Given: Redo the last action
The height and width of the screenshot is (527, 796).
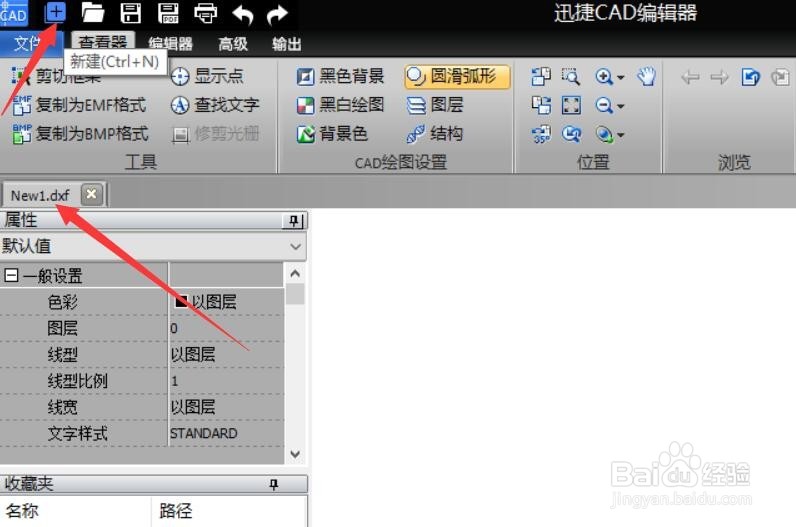Looking at the screenshot, I should tap(277, 14).
